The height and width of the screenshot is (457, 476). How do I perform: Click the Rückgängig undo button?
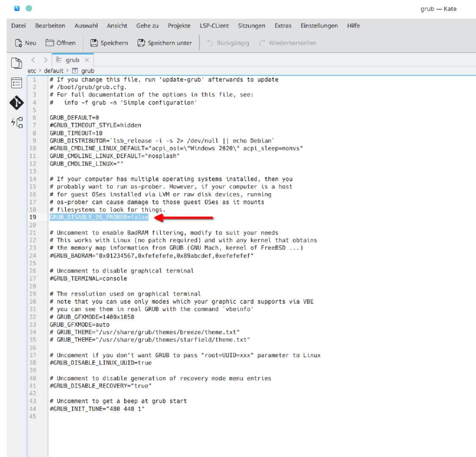pos(228,43)
